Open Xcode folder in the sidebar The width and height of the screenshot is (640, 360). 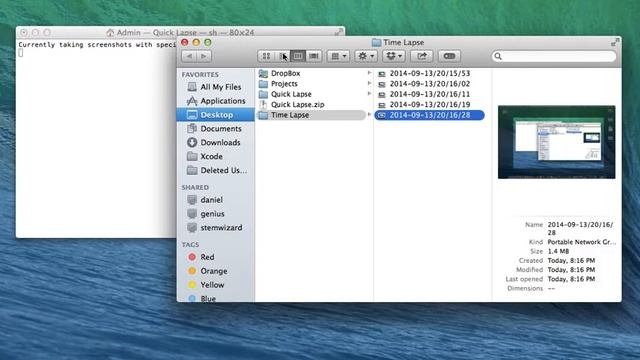[216, 156]
